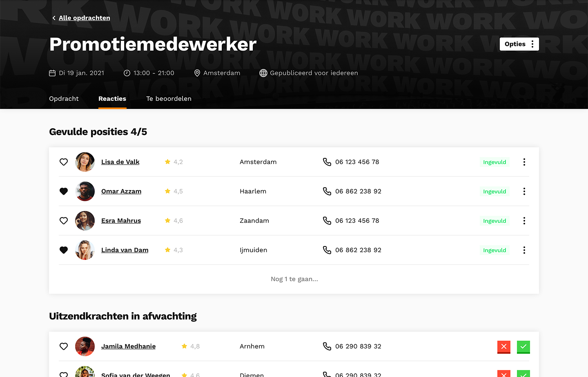Click Omar Azzam's avatar photo
Viewport: 588px width, 377px height.
click(x=85, y=191)
